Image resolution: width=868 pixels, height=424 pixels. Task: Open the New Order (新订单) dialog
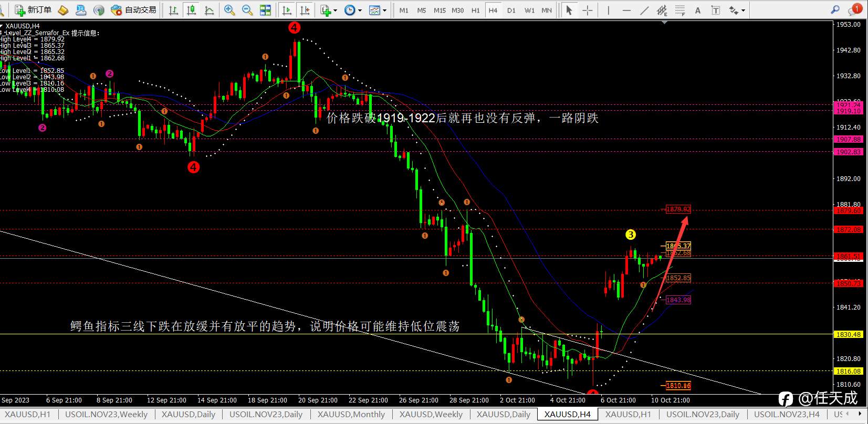point(33,10)
